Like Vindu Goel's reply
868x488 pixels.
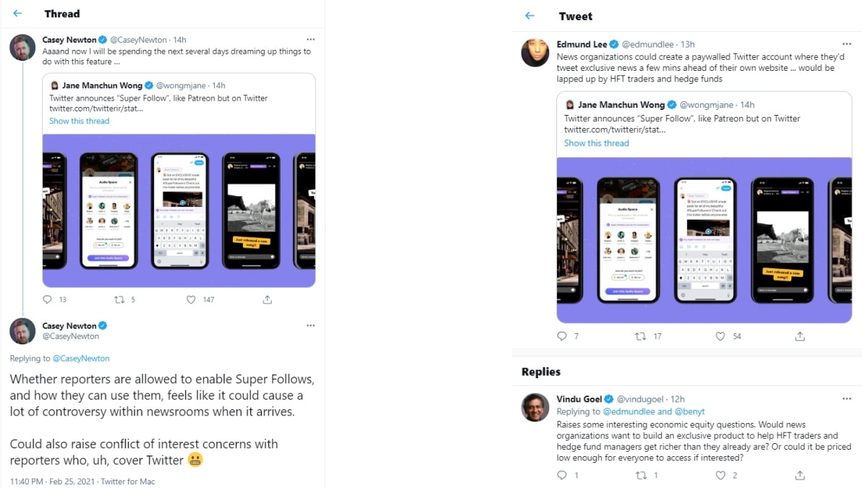(720, 475)
